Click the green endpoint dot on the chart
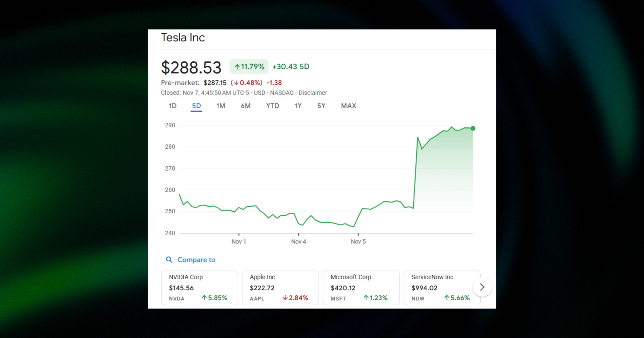Screen dimensions: 644x338 click(x=473, y=128)
